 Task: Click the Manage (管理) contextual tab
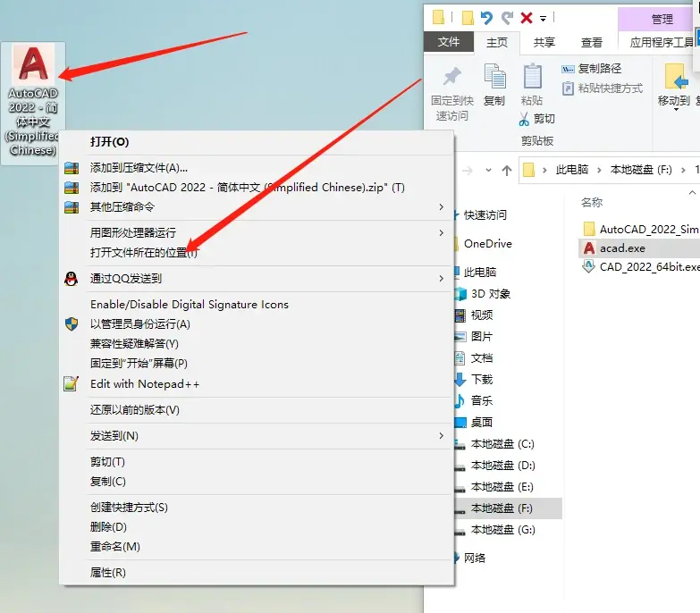(662, 19)
